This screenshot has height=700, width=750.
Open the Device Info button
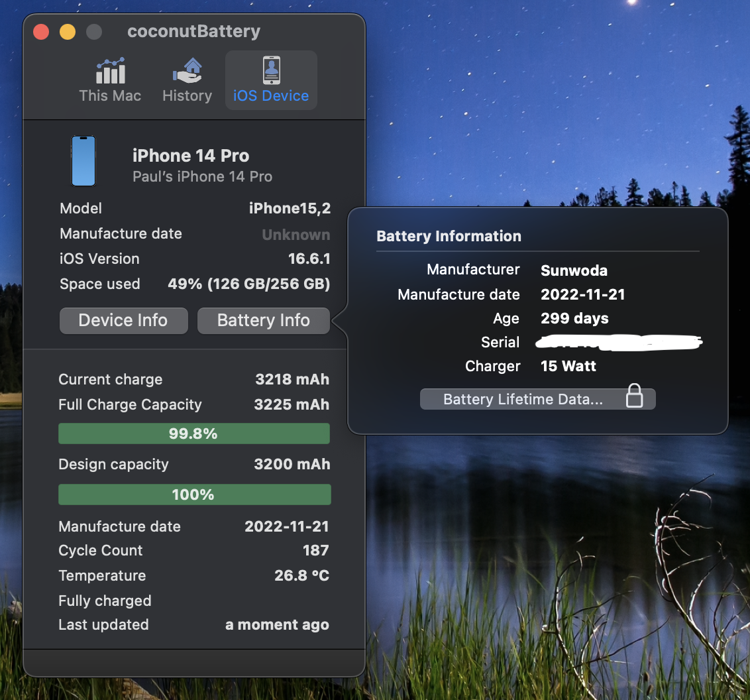(x=123, y=320)
